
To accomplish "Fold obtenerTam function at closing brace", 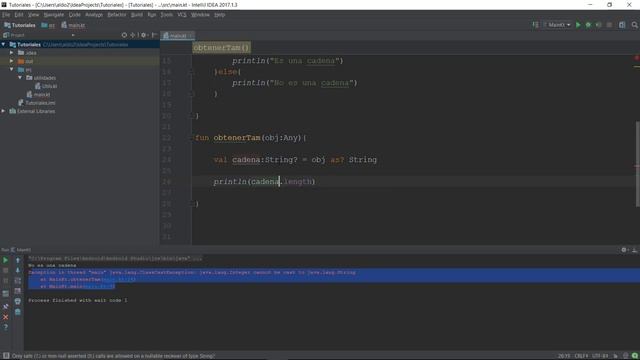I will (191, 204).
